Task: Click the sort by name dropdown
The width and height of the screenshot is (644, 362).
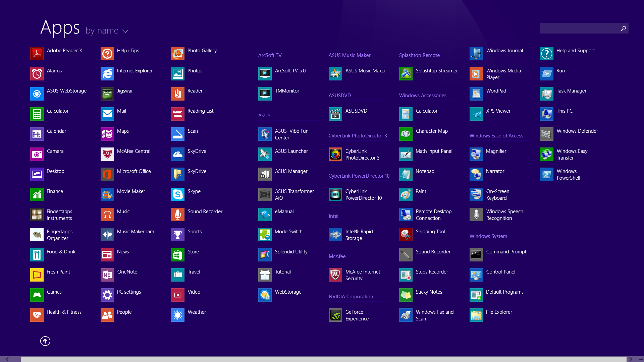Action: coord(107,31)
